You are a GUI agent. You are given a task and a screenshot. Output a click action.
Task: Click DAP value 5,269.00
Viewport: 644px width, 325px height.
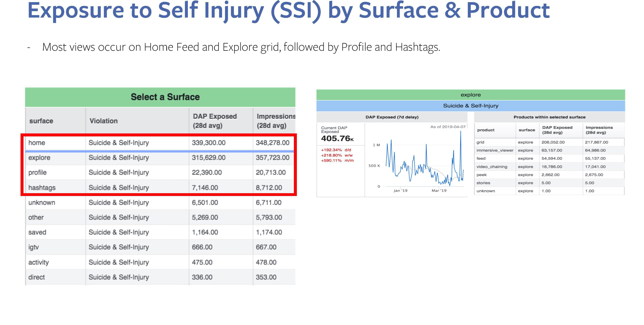(x=205, y=217)
